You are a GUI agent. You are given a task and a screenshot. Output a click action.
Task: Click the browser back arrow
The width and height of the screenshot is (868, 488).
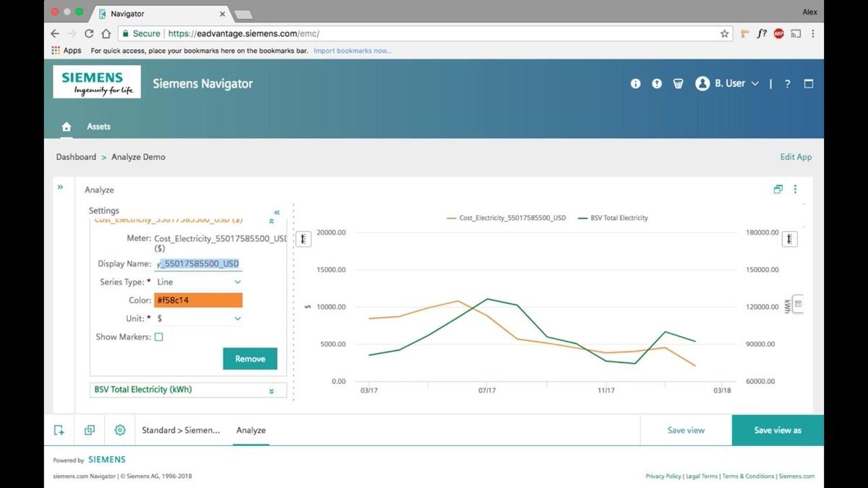(55, 33)
